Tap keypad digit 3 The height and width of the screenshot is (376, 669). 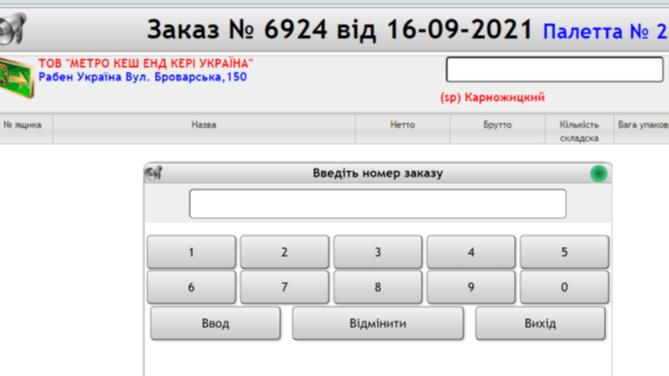pos(378,252)
